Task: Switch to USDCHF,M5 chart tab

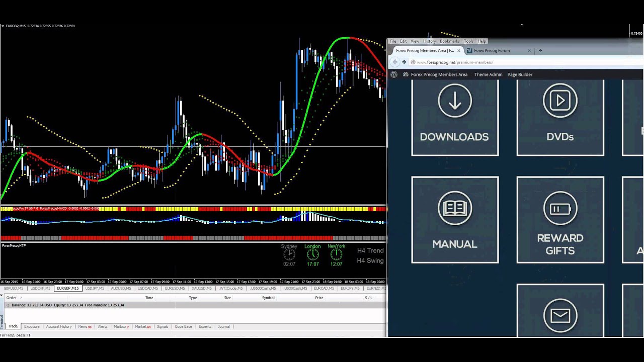Action: 40,289
